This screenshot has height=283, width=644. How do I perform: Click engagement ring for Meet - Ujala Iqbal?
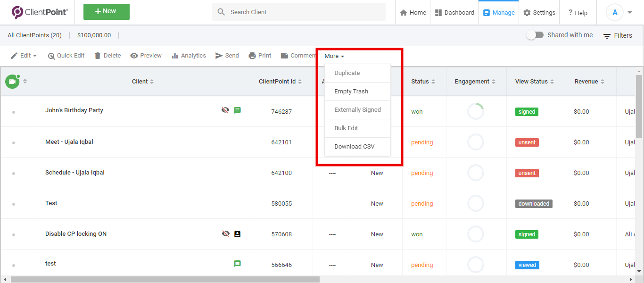tap(475, 142)
